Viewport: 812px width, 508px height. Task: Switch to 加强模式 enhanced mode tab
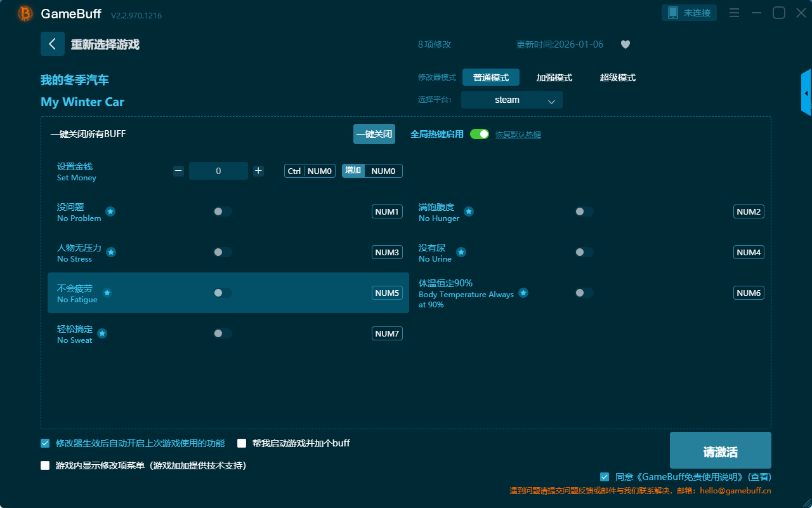click(x=554, y=77)
